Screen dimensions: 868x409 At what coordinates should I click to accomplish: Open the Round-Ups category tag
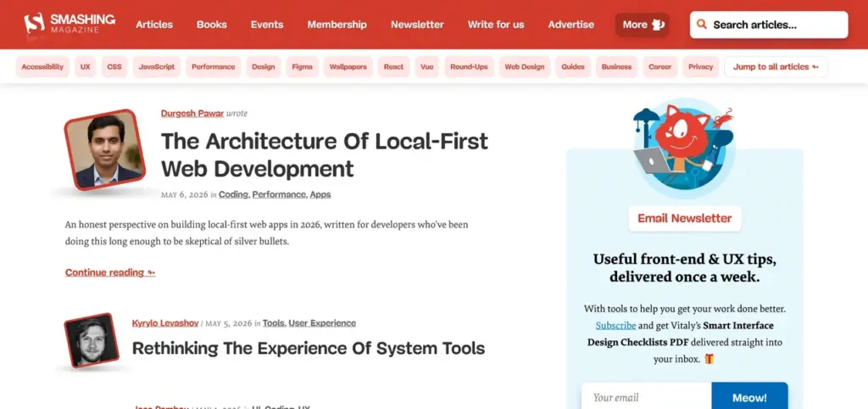click(469, 66)
